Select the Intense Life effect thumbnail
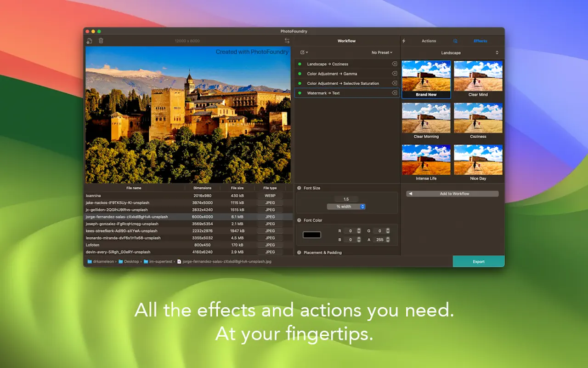The height and width of the screenshot is (368, 588). point(426,163)
